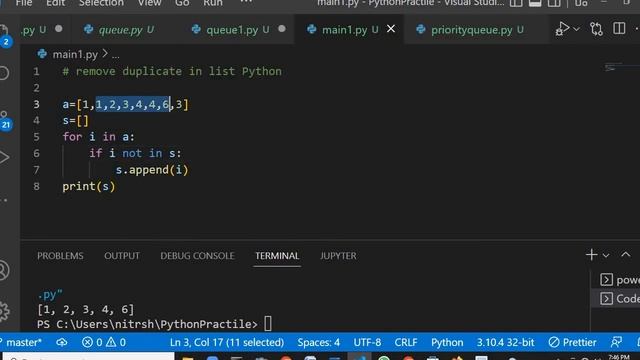Open the Selection menu

click(x=101, y=3)
